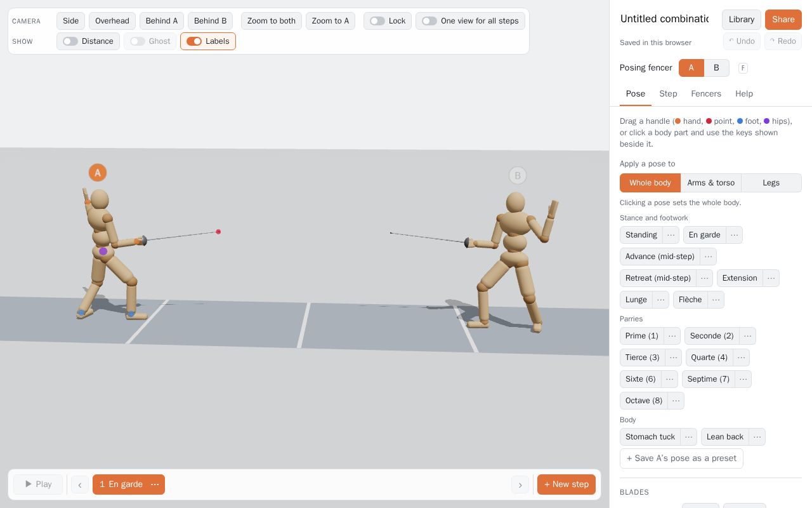Open options for Stomach tuck
Image resolution: width=812 pixels, height=508 pixels.
pos(689,437)
